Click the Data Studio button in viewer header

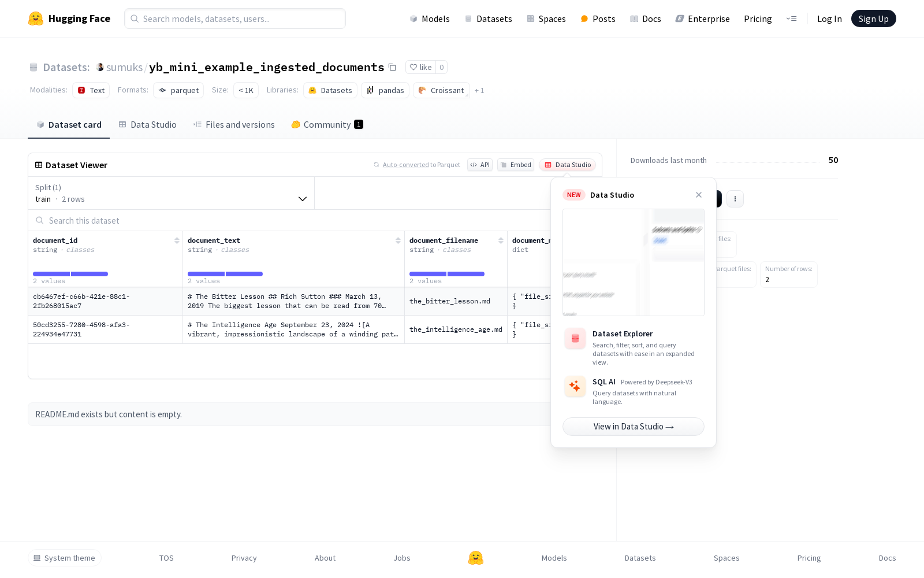coord(568,165)
